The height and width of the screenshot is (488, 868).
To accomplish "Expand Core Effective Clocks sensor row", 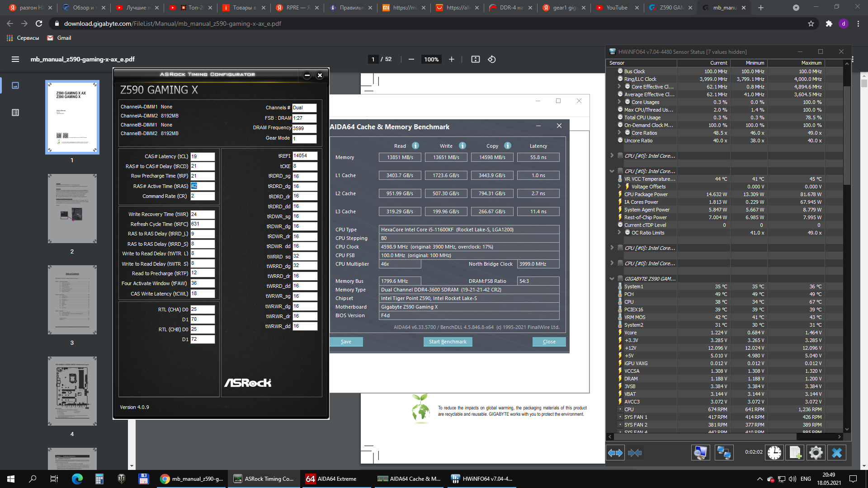I will (619, 86).
